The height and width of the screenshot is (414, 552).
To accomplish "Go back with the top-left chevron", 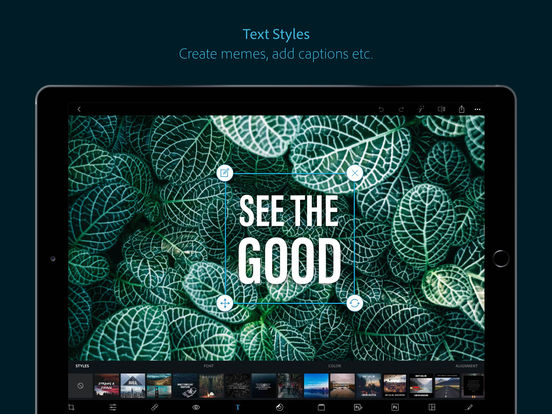I will coord(79,109).
